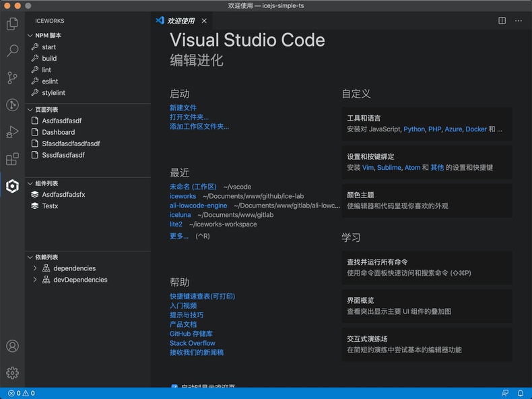Open recent folder iceworks

(183, 196)
